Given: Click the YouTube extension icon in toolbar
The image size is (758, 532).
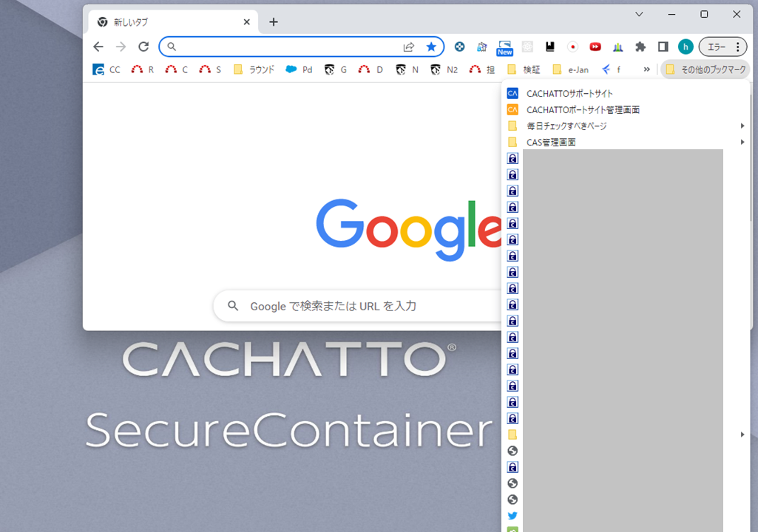Looking at the screenshot, I should pyautogui.click(x=595, y=47).
